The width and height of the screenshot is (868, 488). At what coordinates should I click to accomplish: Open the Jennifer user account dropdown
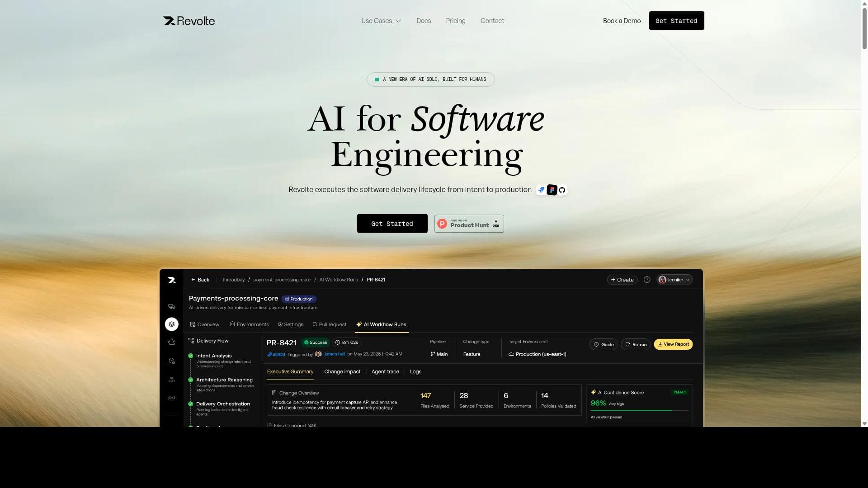[675, 280]
